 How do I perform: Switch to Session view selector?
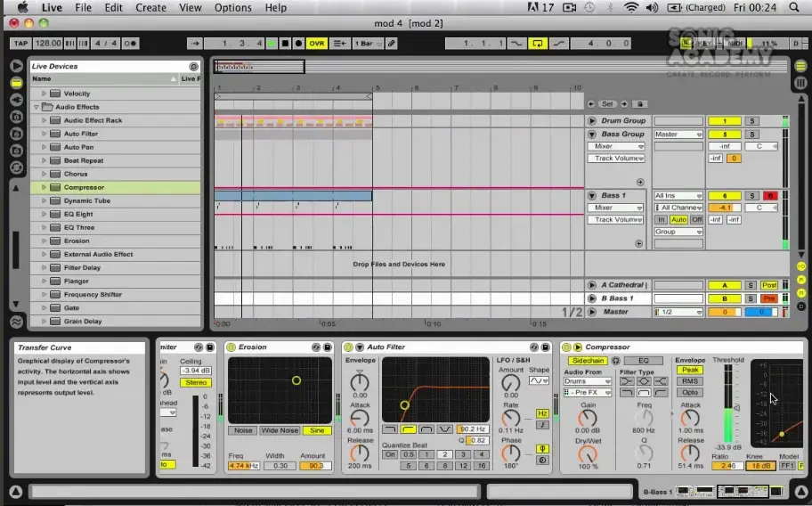click(x=800, y=83)
